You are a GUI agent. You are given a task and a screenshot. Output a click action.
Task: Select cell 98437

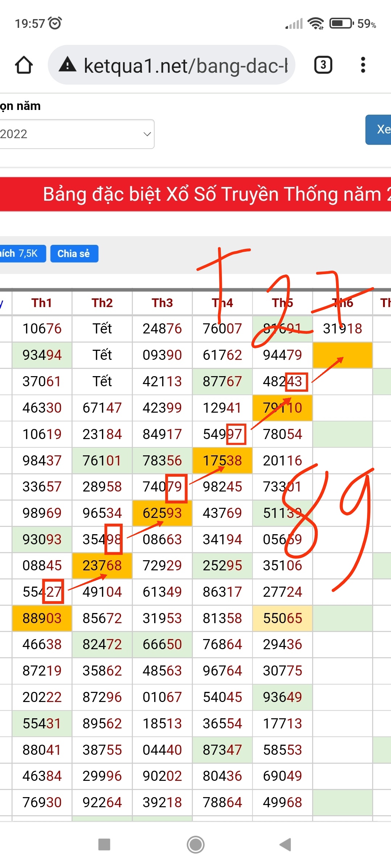click(42, 461)
